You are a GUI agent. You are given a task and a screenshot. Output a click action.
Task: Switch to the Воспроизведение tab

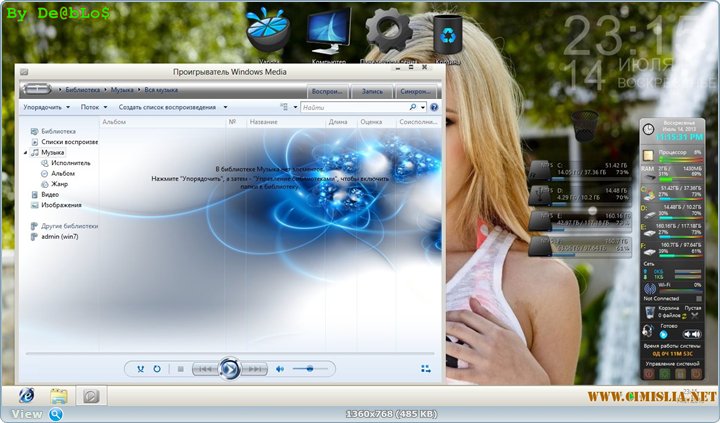[x=330, y=91]
